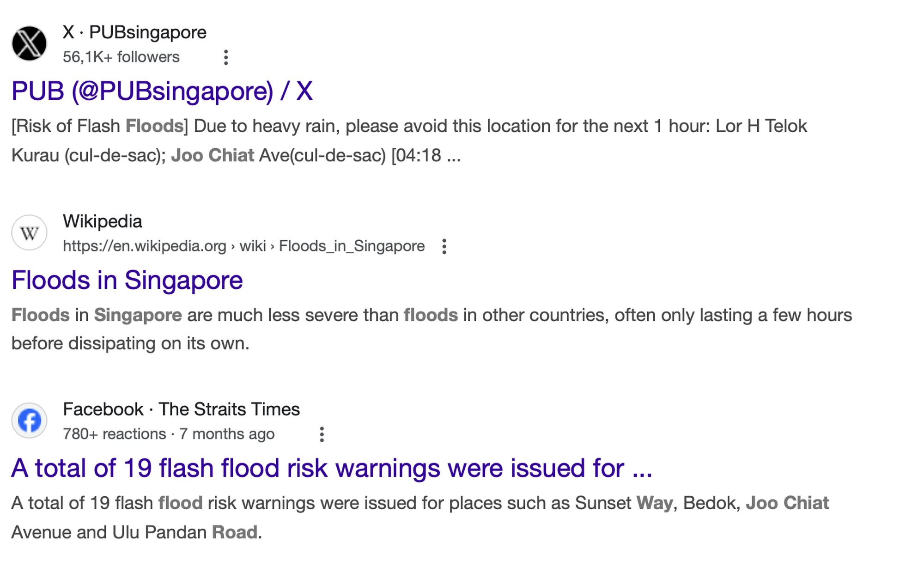
Task: Open more options for Straits Times result
Action: [x=322, y=434]
